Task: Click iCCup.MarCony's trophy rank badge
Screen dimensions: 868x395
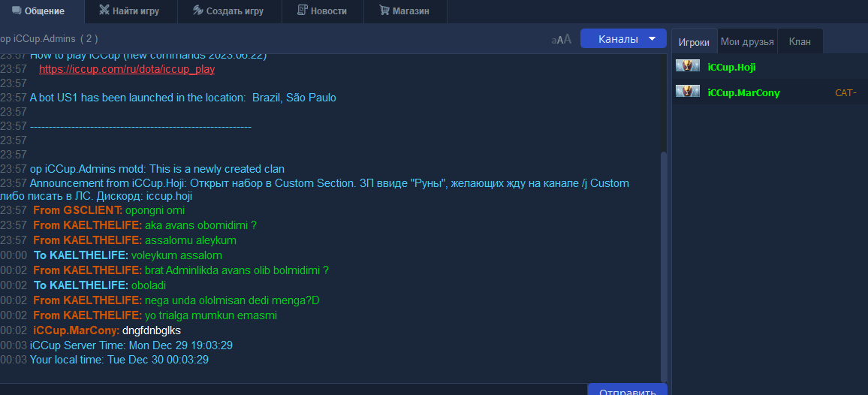Action: point(688,92)
